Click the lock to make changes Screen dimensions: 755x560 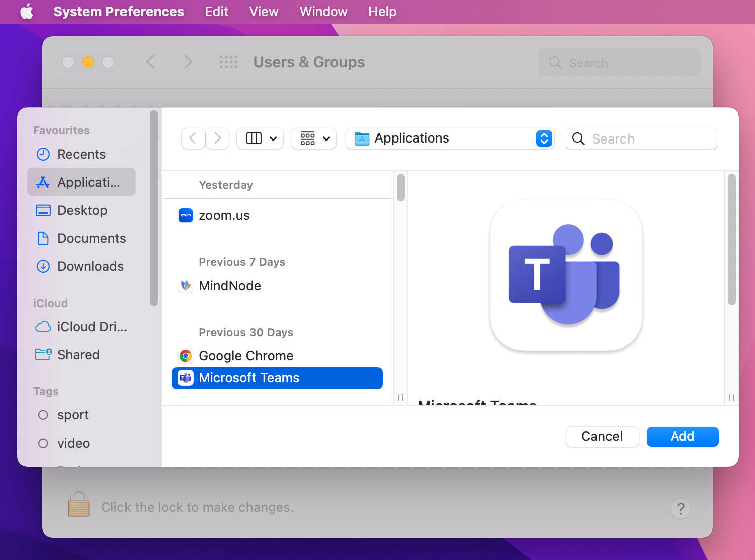tap(79, 504)
